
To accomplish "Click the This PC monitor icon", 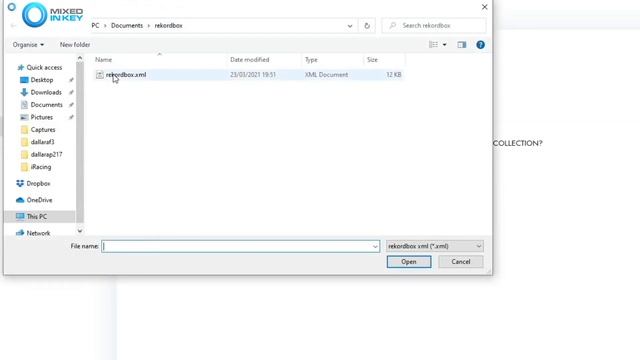I will point(20,217).
